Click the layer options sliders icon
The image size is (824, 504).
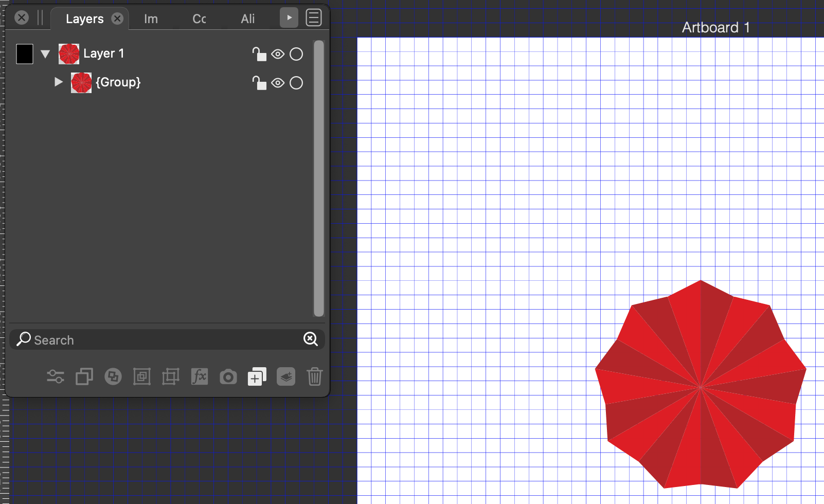click(56, 377)
